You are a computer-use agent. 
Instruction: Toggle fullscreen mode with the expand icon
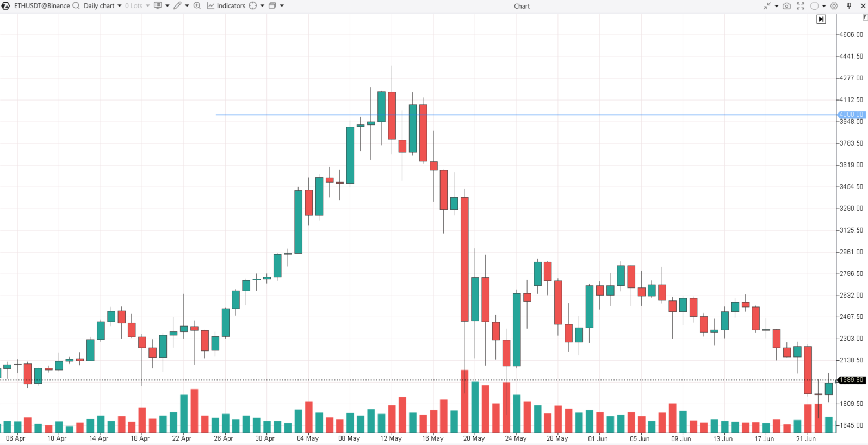[x=800, y=6]
